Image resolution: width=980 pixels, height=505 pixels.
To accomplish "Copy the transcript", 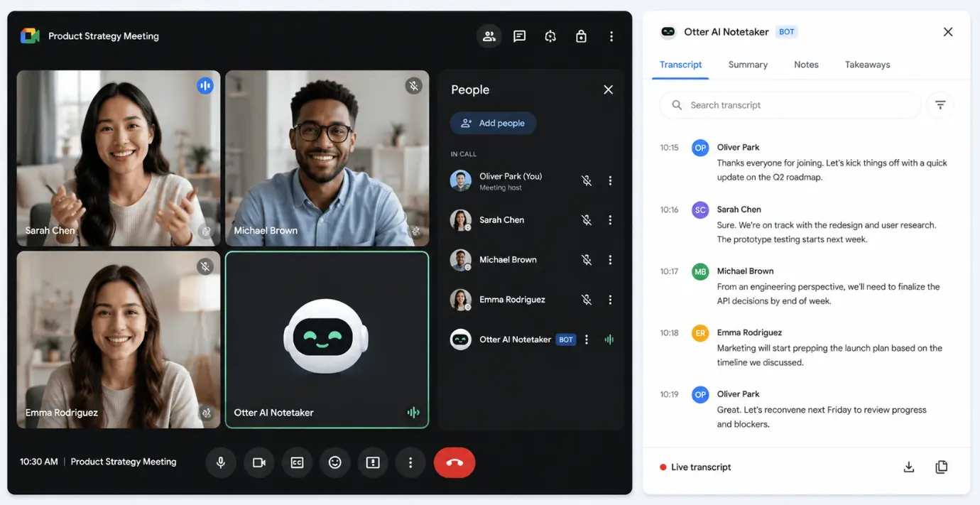I will (x=941, y=467).
